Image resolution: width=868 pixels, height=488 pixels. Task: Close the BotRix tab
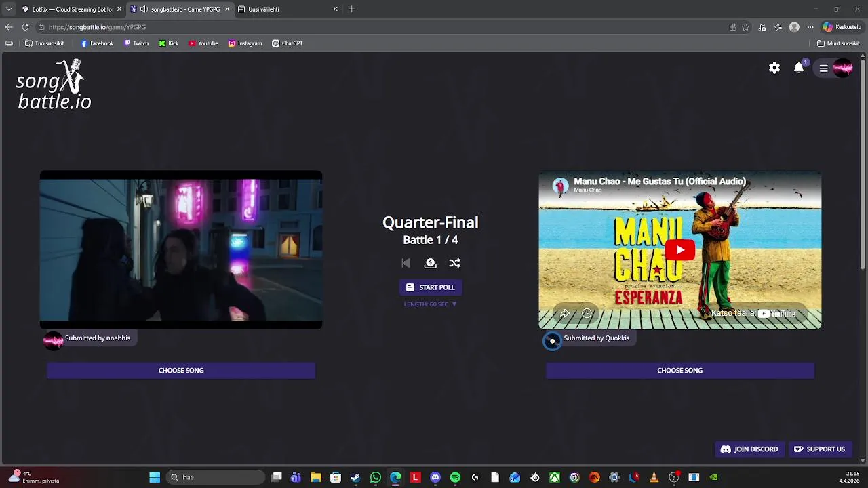click(x=119, y=9)
